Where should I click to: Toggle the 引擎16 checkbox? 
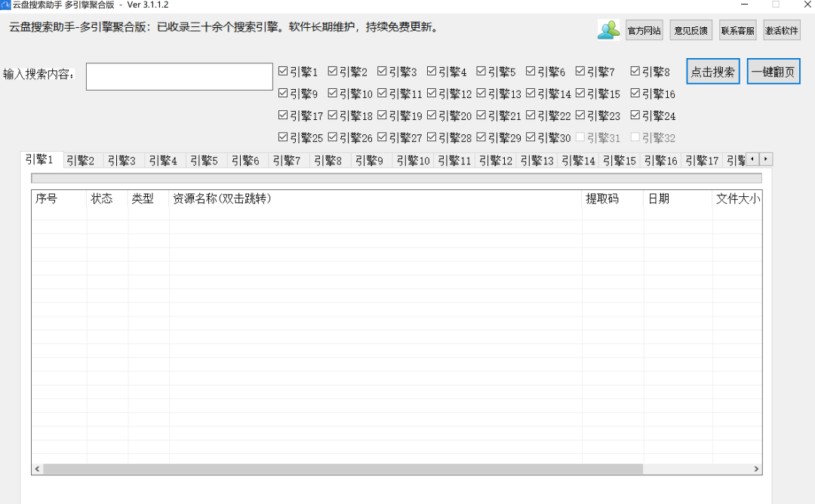(x=635, y=93)
